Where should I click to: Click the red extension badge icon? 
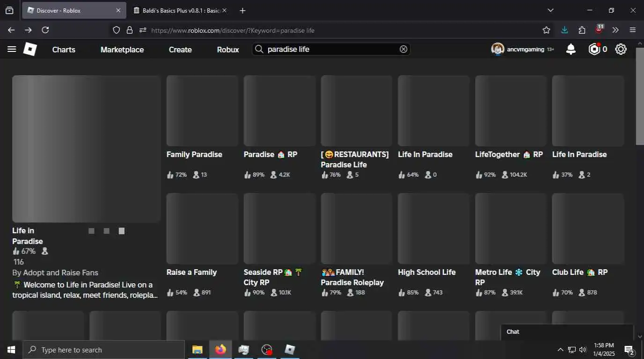point(599,29)
